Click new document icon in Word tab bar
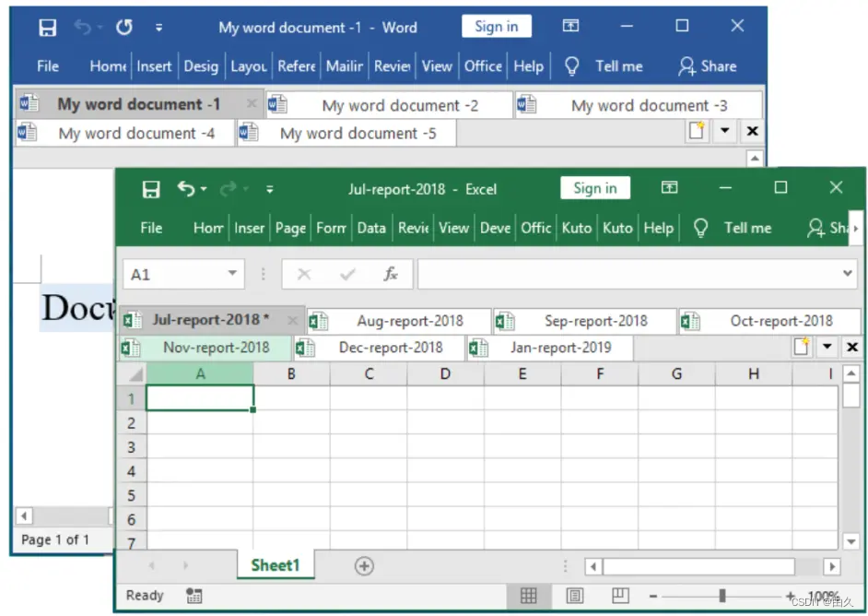This screenshot has width=868, height=616. coord(697,131)
